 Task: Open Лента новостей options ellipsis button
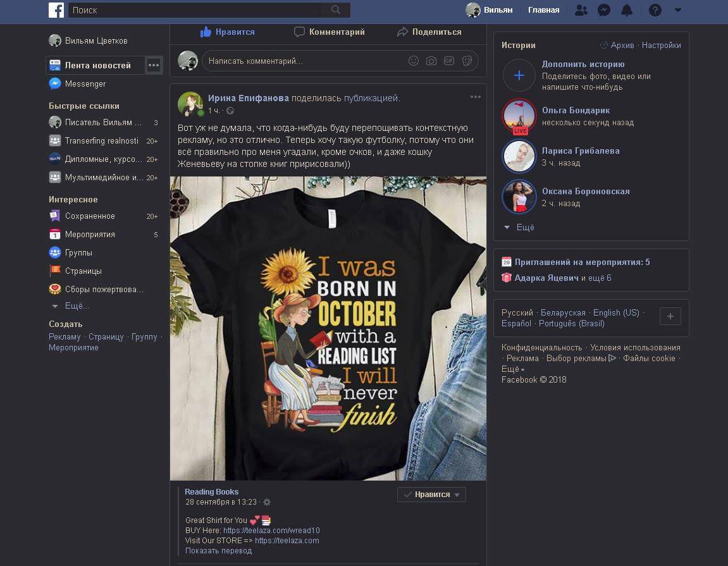tap(154, 66)
